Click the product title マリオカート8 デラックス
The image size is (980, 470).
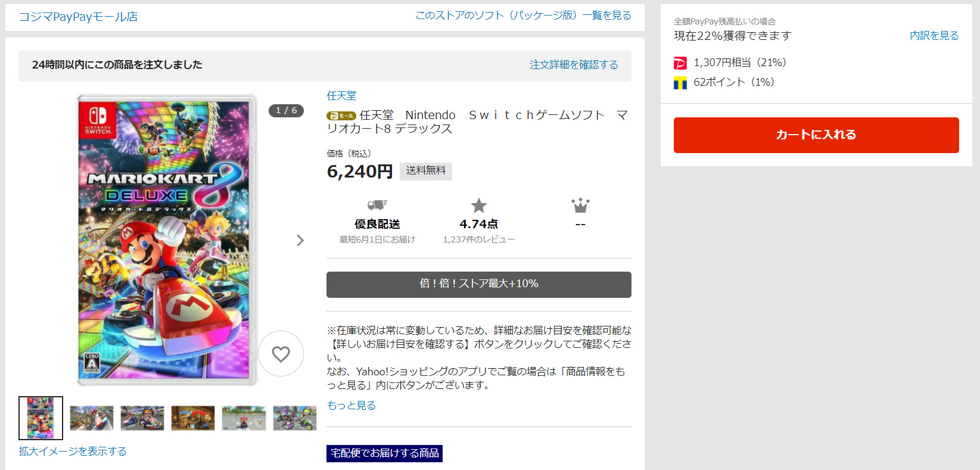[x=477, y=122]
